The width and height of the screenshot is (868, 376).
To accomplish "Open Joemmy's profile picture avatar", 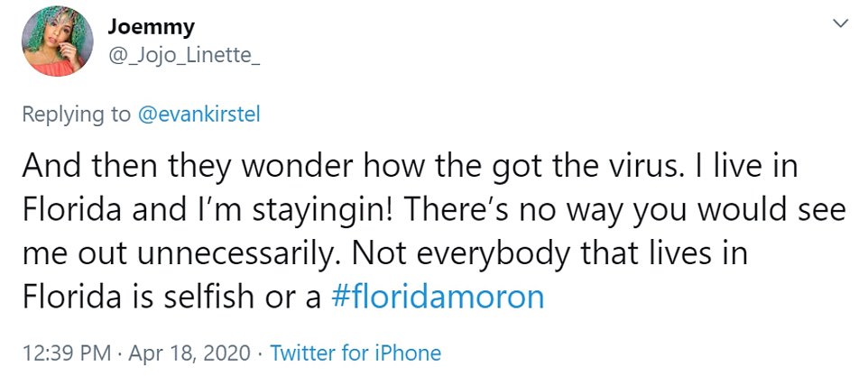I will point(56,40).
